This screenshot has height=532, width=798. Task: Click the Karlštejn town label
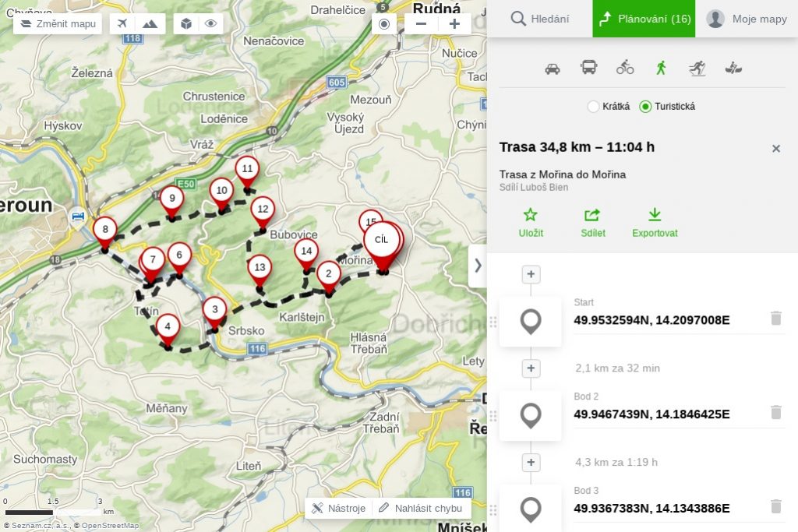(x=302, y=317)
